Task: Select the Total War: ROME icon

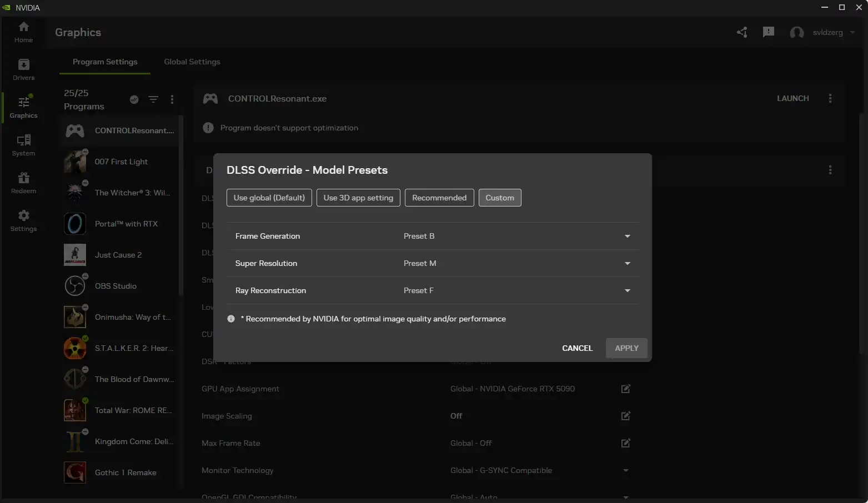Action: 75,410
